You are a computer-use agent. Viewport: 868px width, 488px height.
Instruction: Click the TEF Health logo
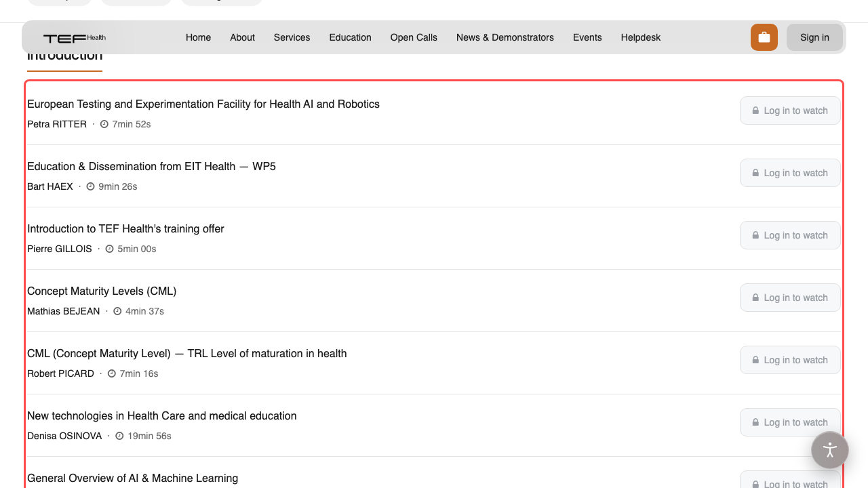[x=75, y=38]
